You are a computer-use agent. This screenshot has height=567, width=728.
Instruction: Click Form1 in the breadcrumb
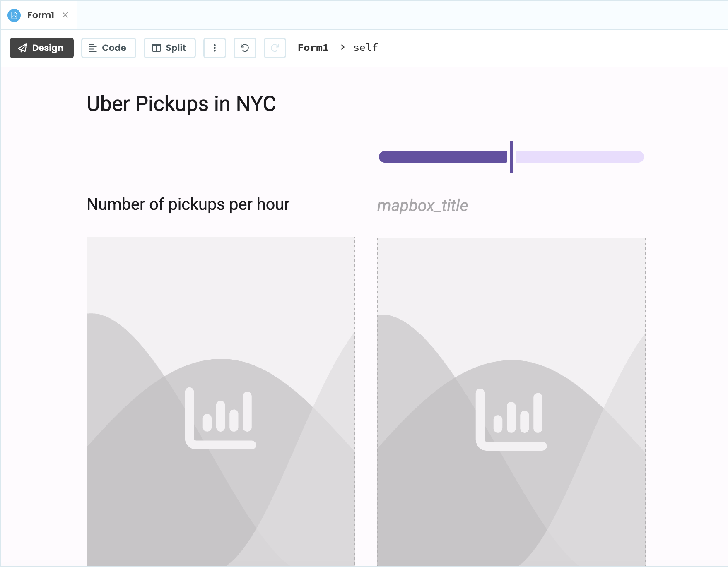point(313,48)
